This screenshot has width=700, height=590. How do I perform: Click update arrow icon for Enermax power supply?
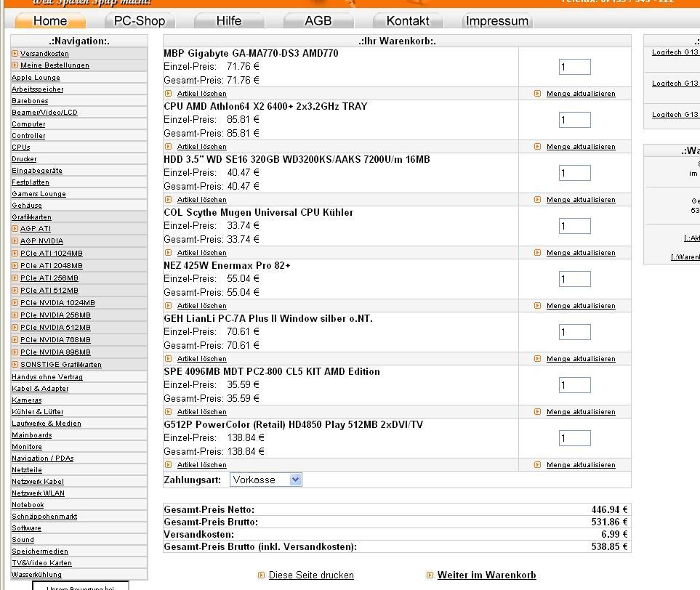537,306
